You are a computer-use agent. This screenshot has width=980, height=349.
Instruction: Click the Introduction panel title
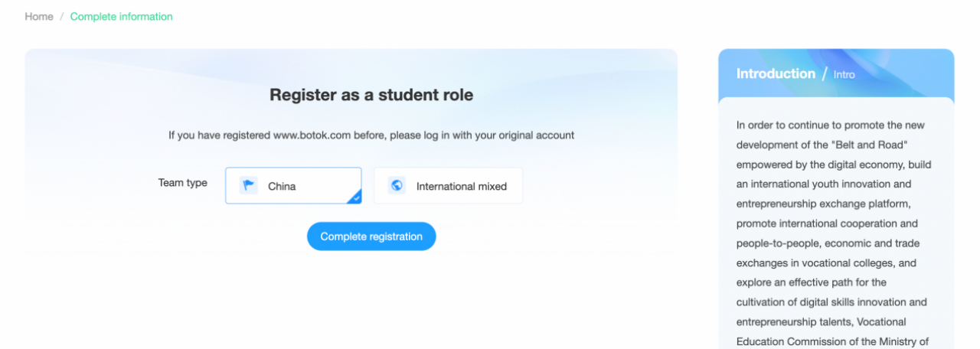click(776, 73)
